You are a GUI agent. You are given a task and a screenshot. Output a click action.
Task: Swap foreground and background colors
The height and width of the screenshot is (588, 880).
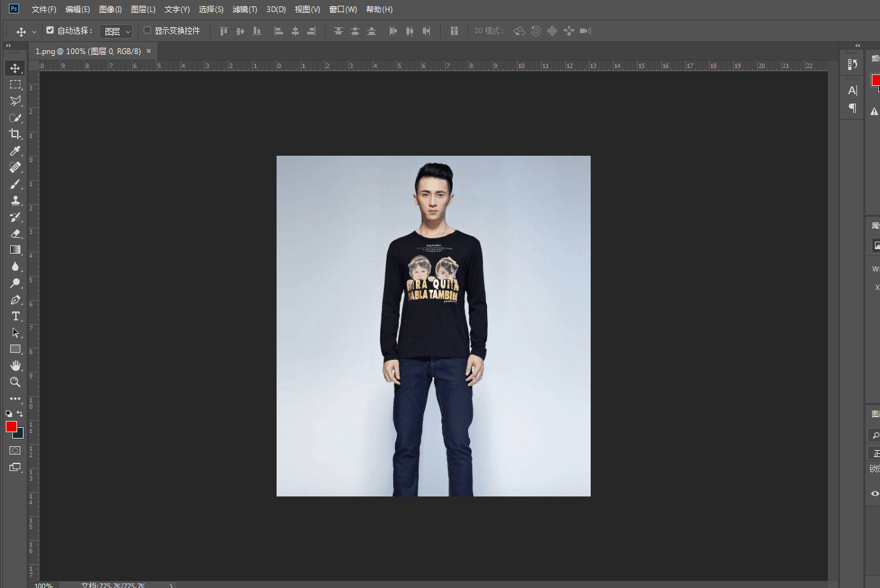20,414
